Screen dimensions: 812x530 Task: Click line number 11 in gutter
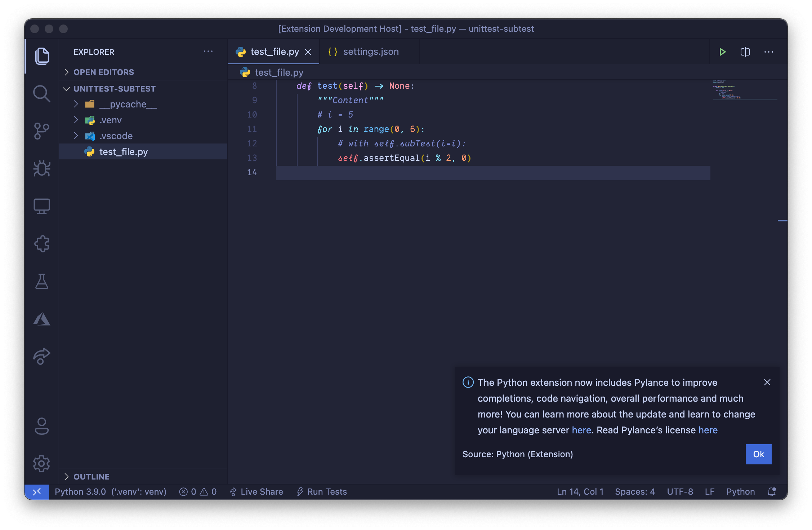pos(252,129)
